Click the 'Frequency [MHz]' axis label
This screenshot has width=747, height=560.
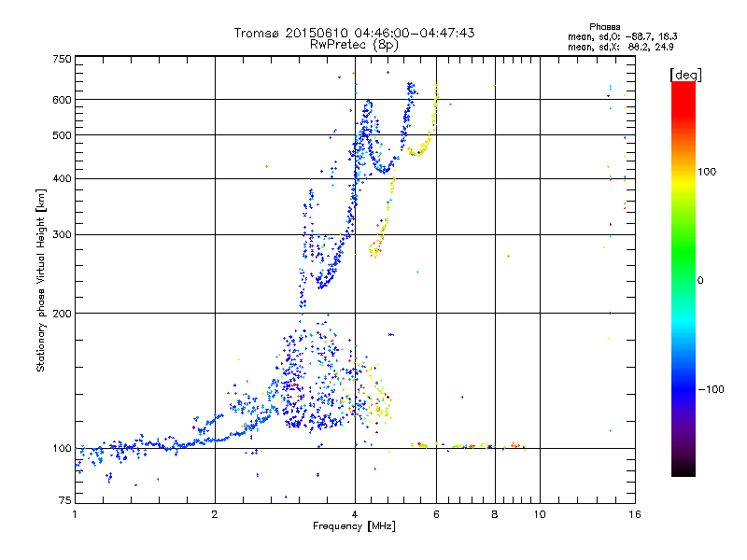[354, 526]
